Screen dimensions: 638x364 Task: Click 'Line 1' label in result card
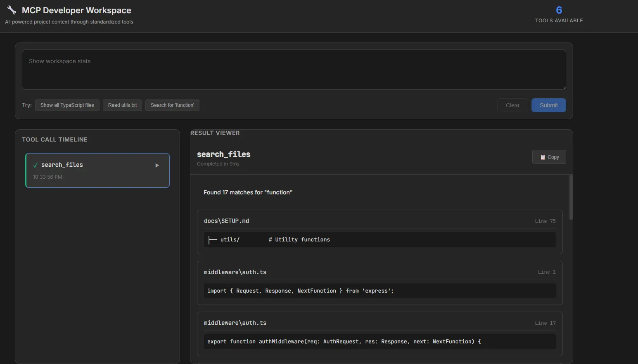pyautogui.click(x=547, y=272)
